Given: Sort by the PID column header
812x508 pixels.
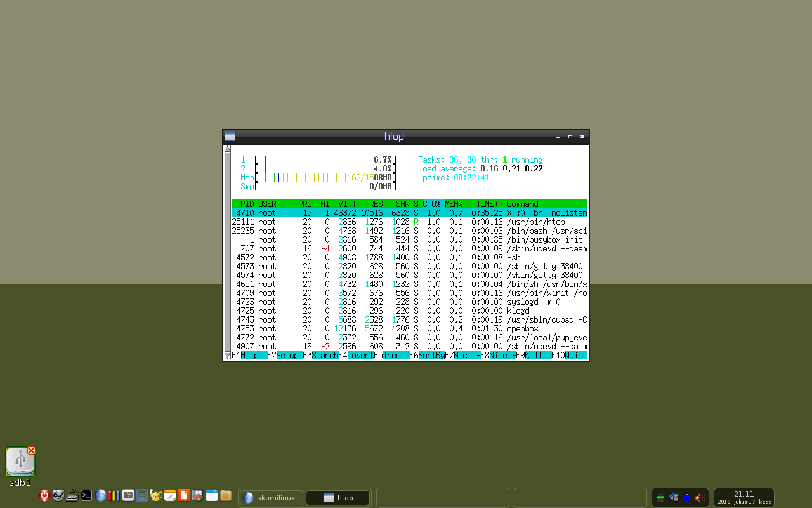Looking at the screenshot, I should [247, 204].
